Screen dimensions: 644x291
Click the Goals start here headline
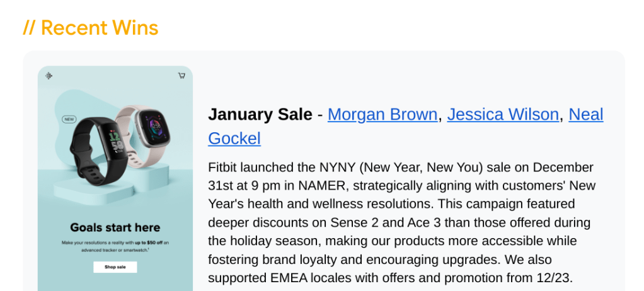(115, 227)
